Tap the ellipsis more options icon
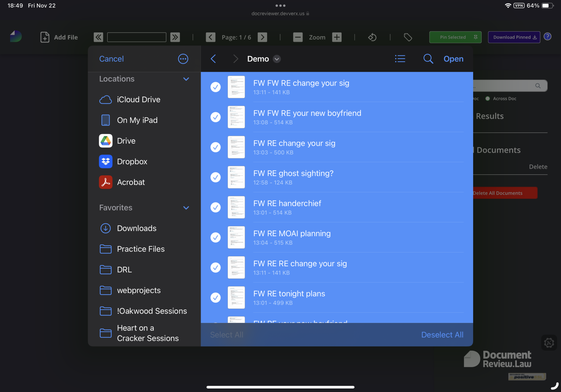This screenshot has height=392, width=561. (x=183, y=59)
